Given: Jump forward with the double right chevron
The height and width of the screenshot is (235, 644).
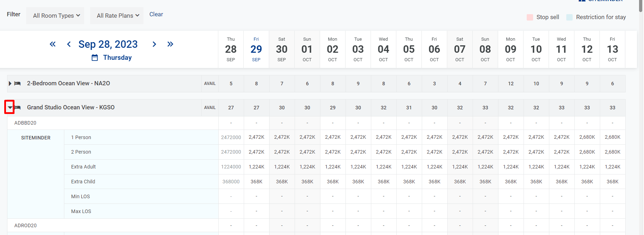Looking at the screenshot, I should point(170,44).
